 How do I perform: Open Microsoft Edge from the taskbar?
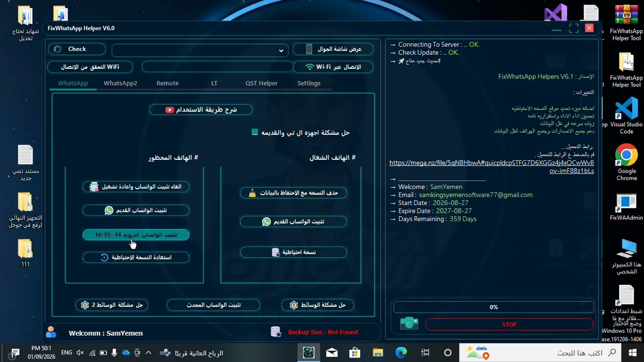tap(401, 353)
